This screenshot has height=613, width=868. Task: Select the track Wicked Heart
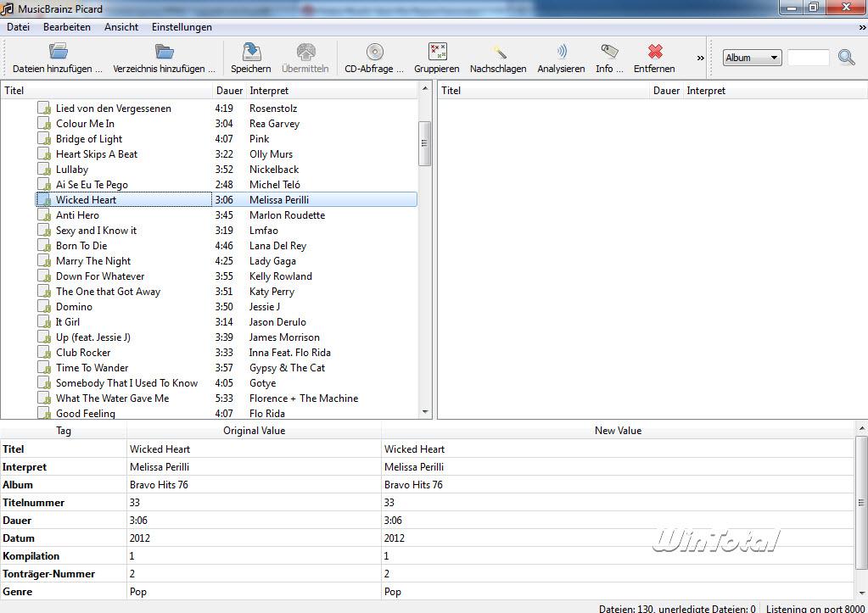(86, 200)
